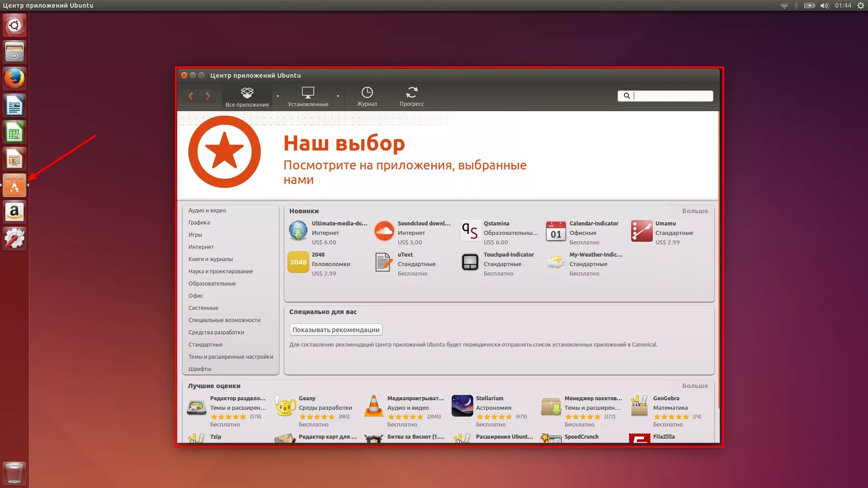The width and height of the screenshot is (868, 488).
Task: Open the sound volume indicator
Action: (x=824, y=5)
